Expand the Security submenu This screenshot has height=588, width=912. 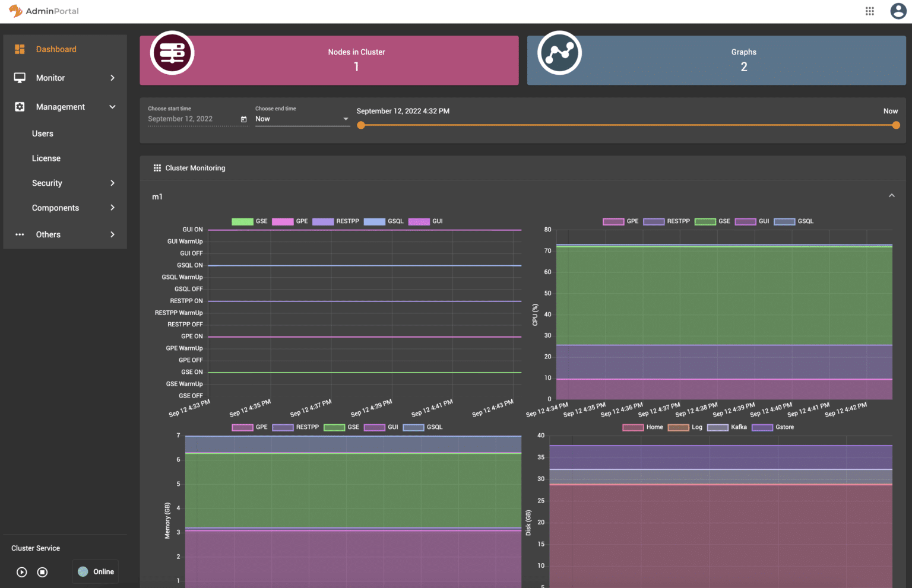[65, 183]
